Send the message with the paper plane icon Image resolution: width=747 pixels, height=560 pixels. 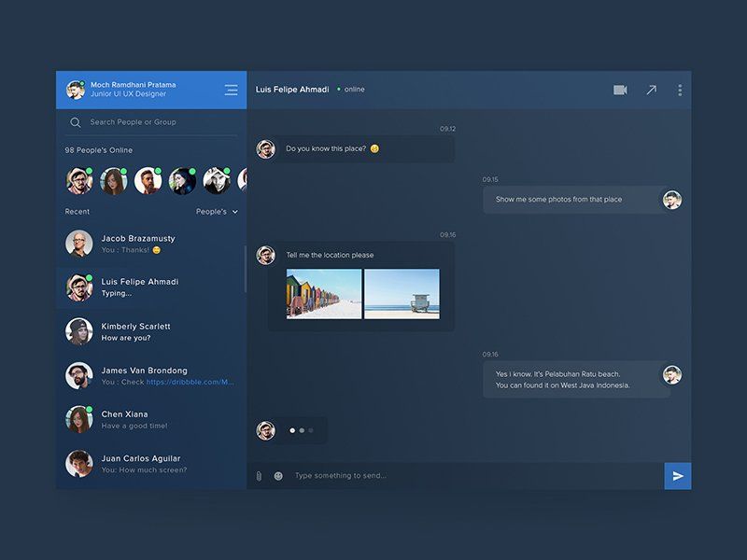coord(679,475)
